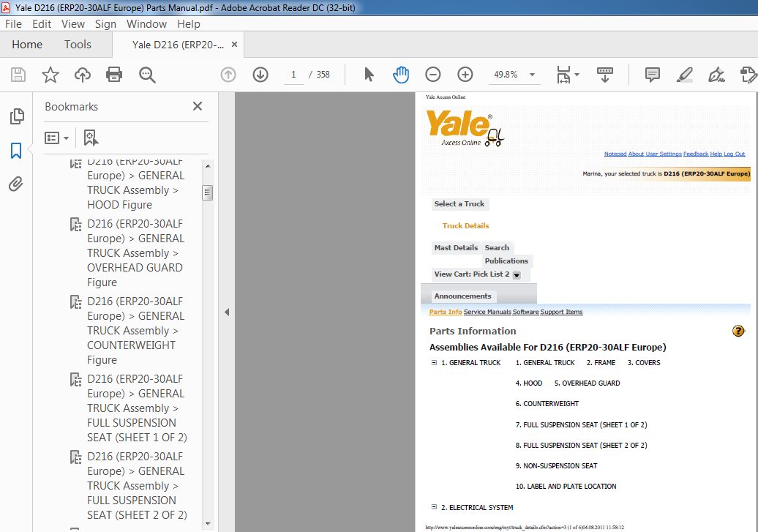
Task: Click the Announcements tab in the page
Action: (462, 296)
